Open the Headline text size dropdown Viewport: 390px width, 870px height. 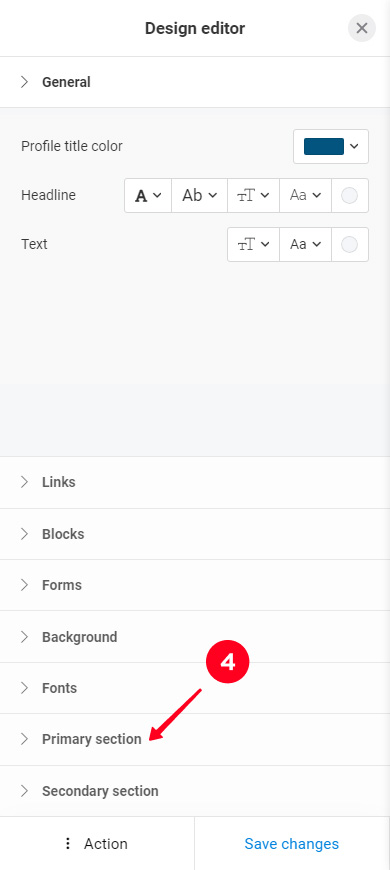[254, 195]
